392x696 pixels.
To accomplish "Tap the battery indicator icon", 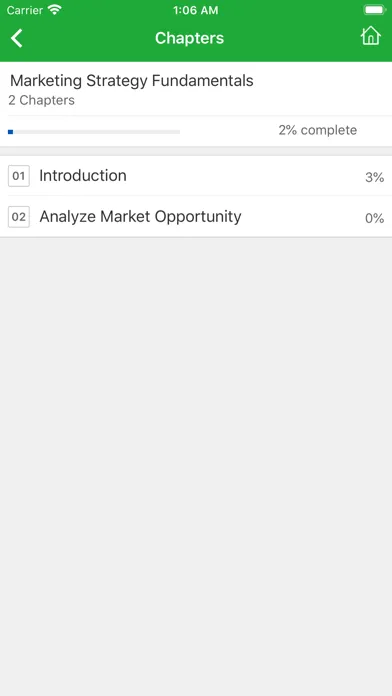I will pyautogui.click(x=375, y=10).
